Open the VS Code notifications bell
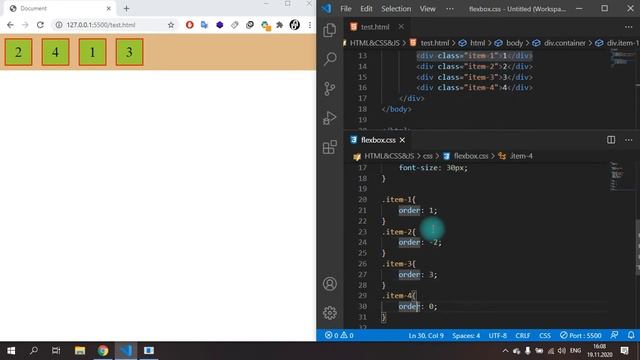The image size is (640, 360). [x=631, y=336]
